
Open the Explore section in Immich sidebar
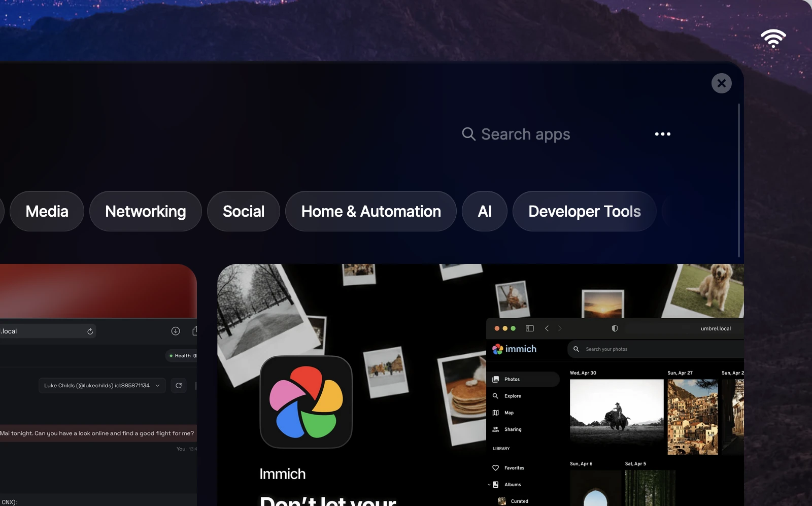click(513, 396)
